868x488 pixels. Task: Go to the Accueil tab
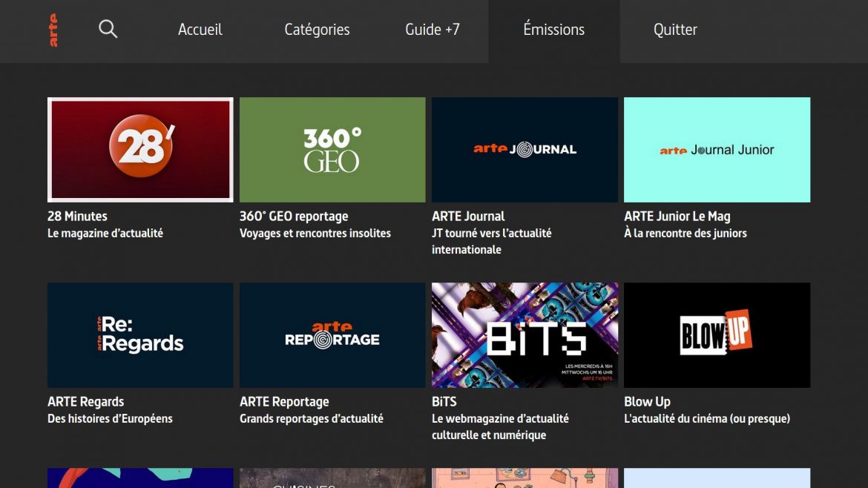pyautogui.click(x=200, y=30)
